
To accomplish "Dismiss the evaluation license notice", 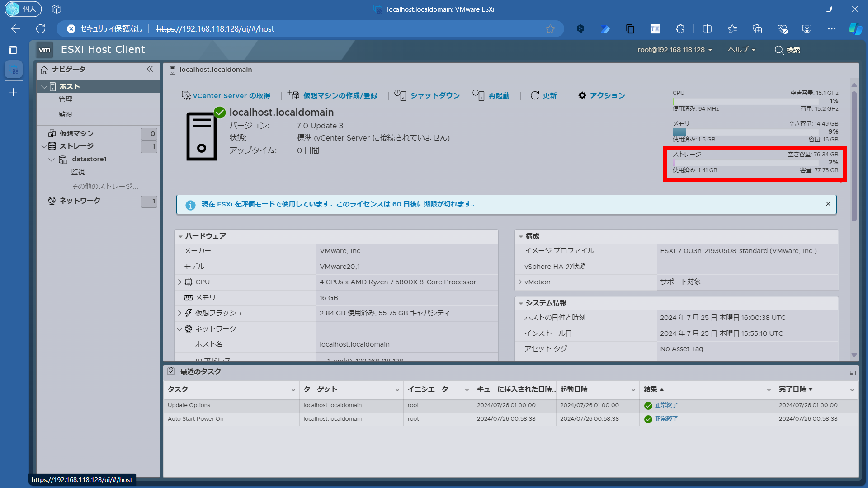I will [828, 204].
